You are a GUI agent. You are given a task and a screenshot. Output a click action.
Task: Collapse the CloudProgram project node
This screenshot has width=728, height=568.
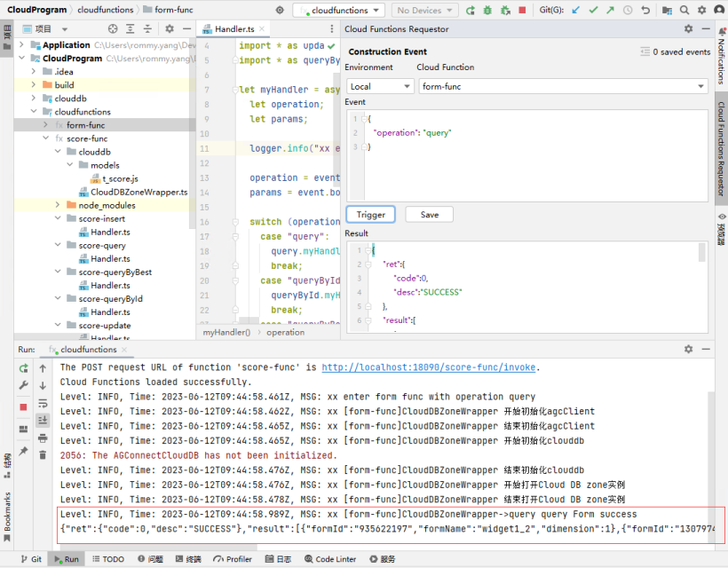[x=21, y=58]
